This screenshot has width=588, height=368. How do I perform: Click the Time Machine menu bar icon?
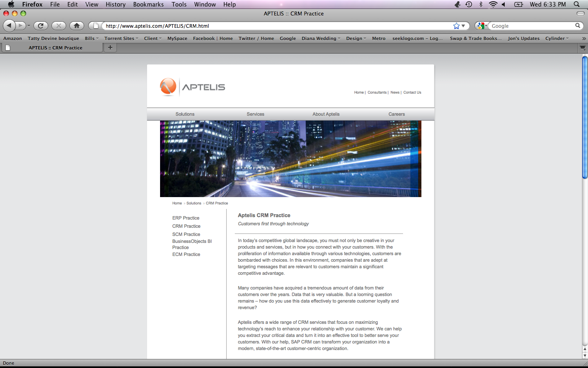[x=469, y=4]
